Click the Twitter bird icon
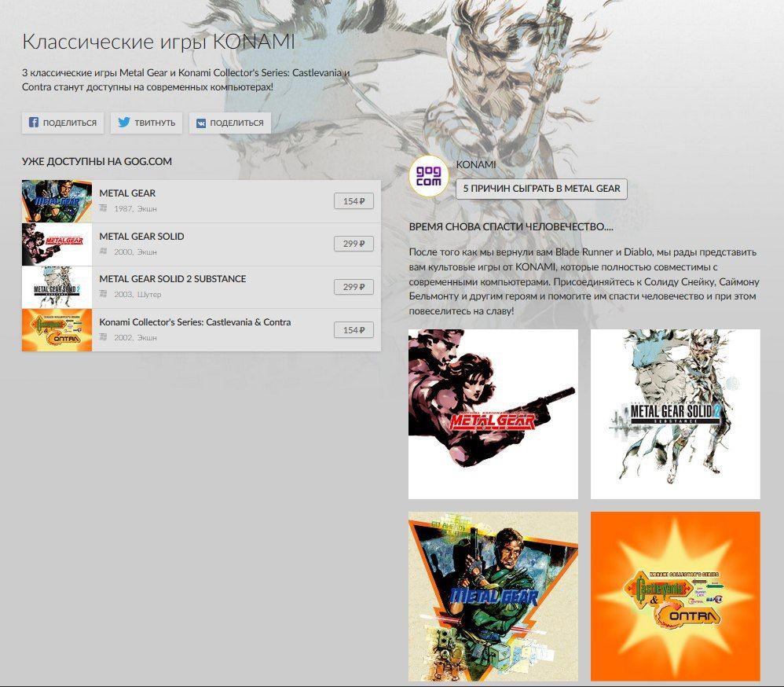 pos(124,122)
